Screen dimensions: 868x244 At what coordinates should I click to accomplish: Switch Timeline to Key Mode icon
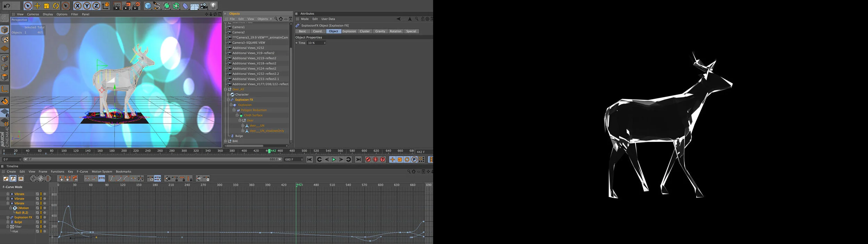(6, 179)
